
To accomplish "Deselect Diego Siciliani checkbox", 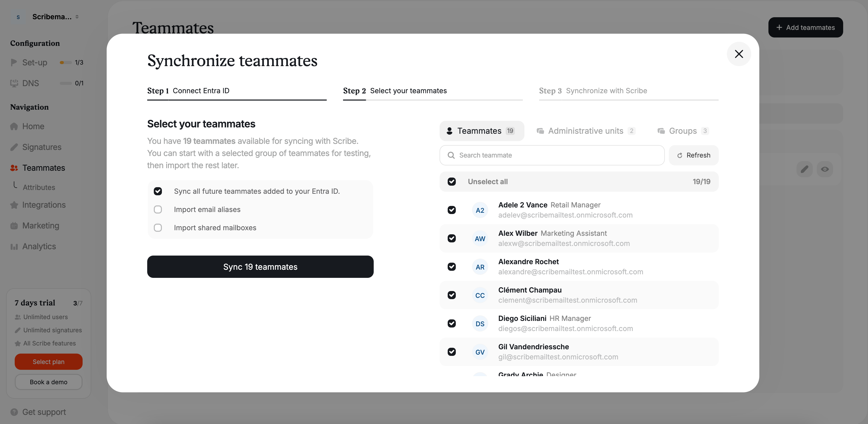I will [x=451, y=323].
